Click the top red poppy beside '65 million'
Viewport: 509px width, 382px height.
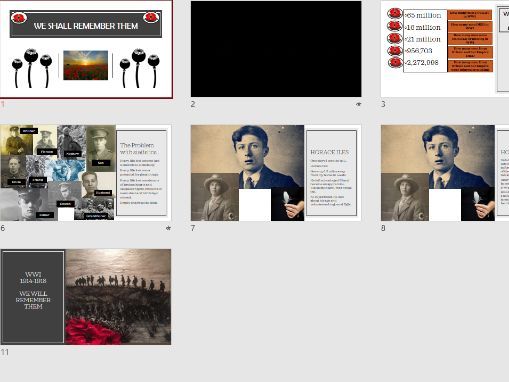pos(395,14)
